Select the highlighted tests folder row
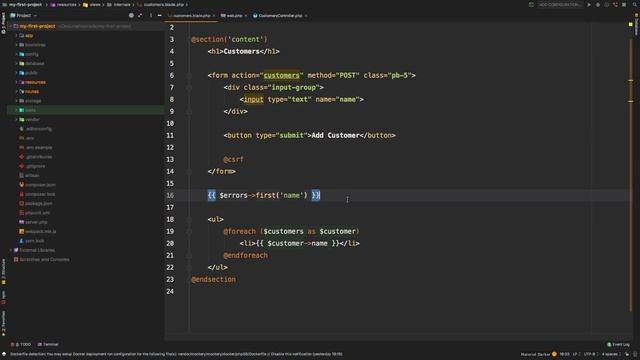 86,110
